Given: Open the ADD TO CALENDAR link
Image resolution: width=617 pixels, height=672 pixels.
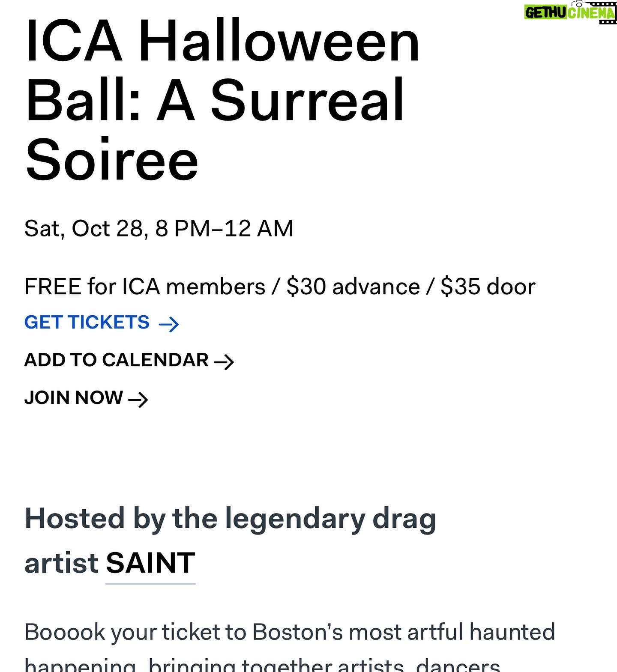Looking at the screenshot, I should [116, 360].
